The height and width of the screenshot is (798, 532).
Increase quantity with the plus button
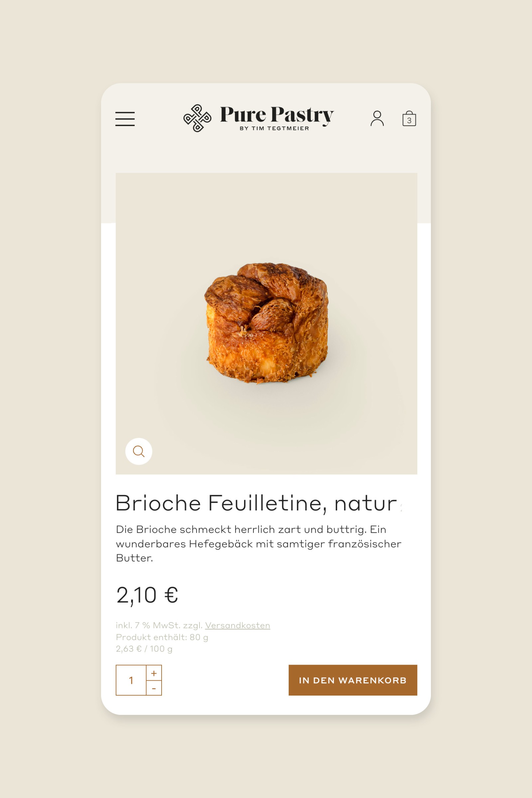point(154,673)
